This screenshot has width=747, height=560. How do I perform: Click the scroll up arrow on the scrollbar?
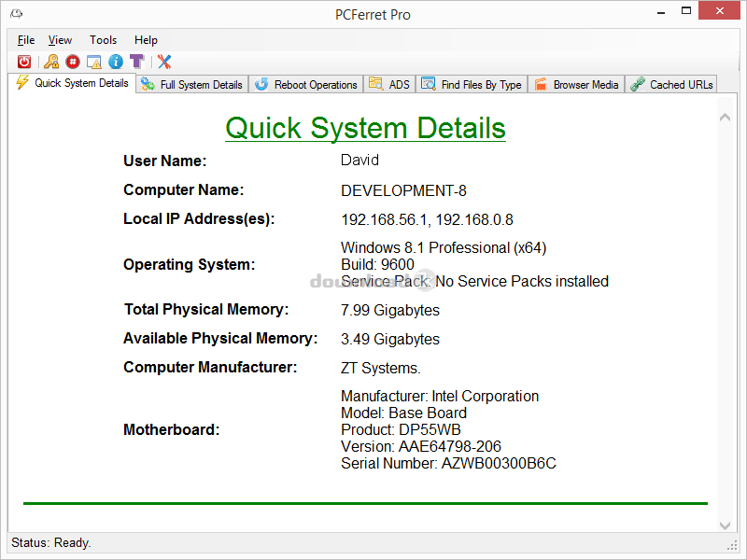[x=725, y=117]
